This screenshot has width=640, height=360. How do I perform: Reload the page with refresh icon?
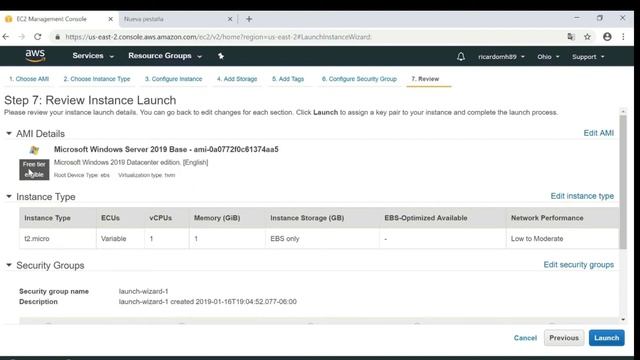pos(38,37)
